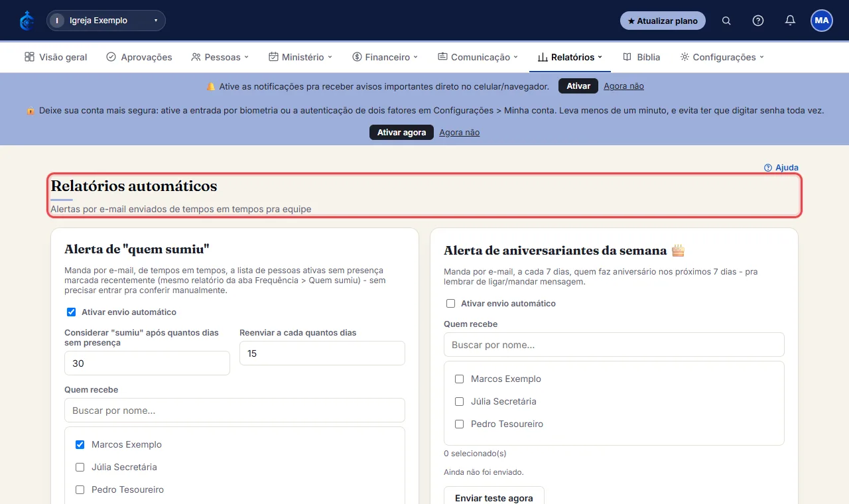Click the Ativar agora security button
849x504 pixels.
point(401,132)
